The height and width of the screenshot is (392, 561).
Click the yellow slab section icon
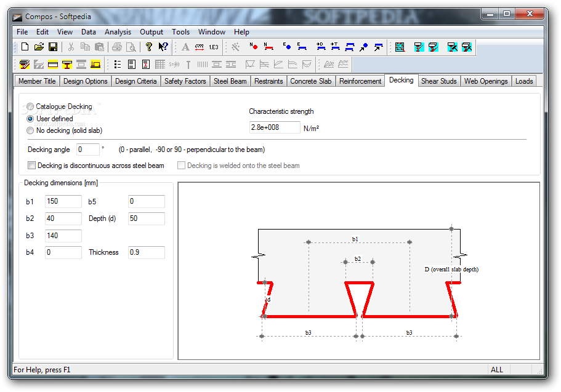tap(53, 65)
